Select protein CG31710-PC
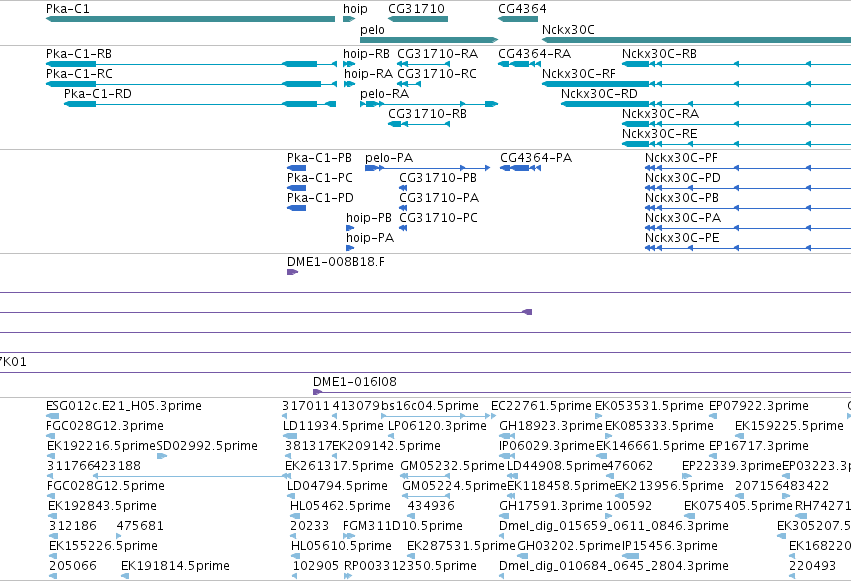The image size is (851, 581). (x=403, y=228)
